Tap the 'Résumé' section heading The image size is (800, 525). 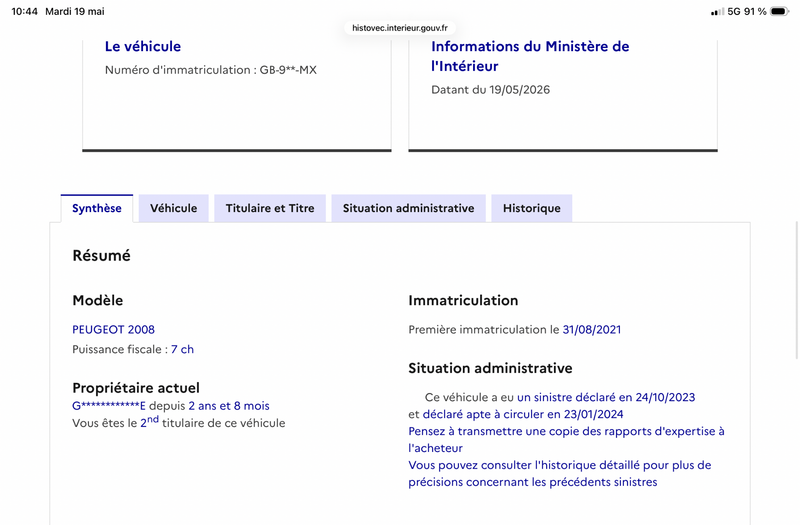(102, 256)
